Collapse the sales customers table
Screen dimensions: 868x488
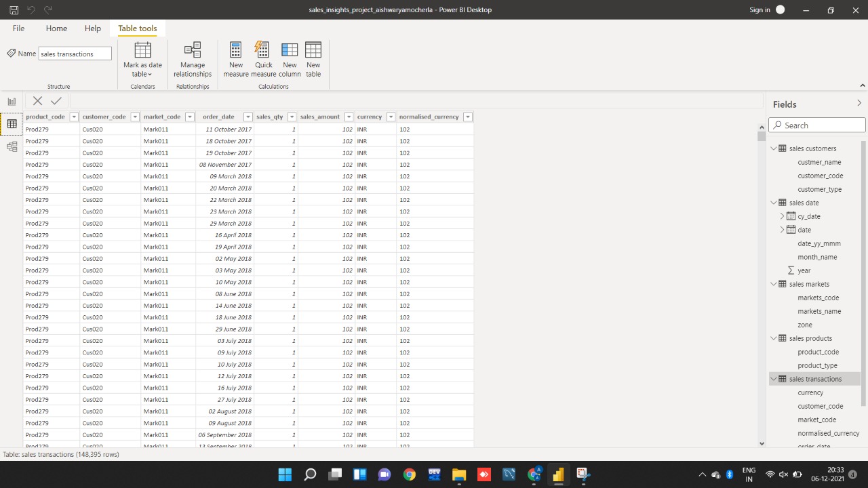(x=774, y=148)
